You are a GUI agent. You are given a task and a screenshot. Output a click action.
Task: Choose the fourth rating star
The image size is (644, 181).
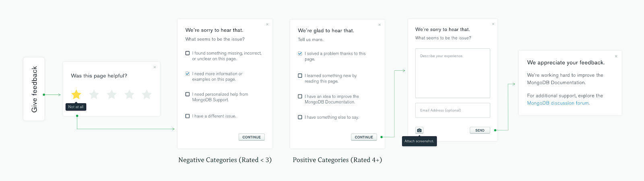coord(129,95)
